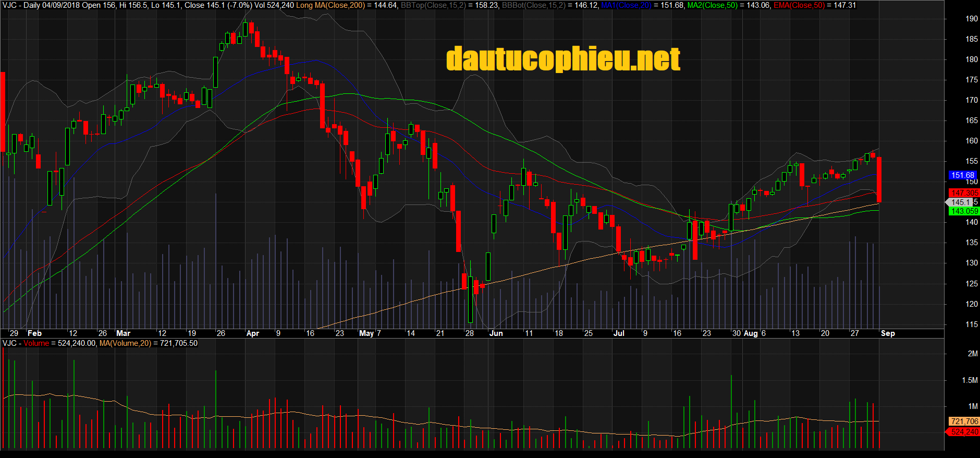This screenshot has height=458, width=980.
Task: Click the orange 721,706 volume tag
Action: click(964, 421)
